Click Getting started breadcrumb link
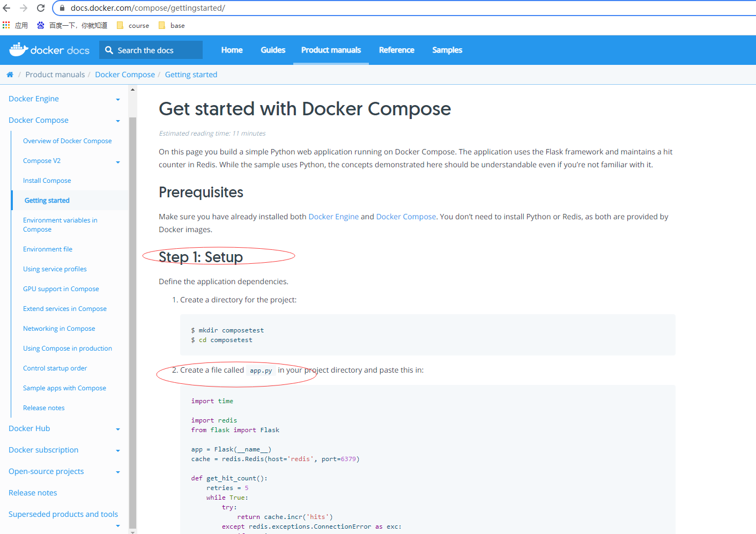The width and height of the screenshot is (756, 534). point(191,75)
